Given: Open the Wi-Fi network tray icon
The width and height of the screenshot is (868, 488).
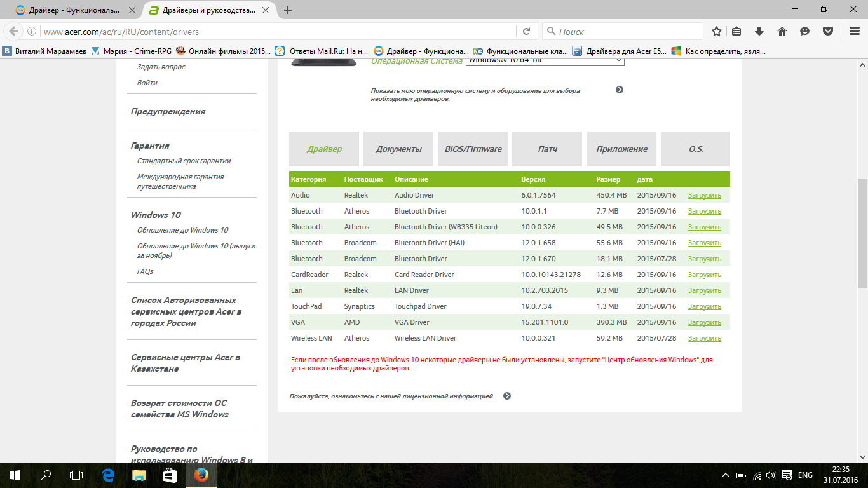Looking at the screenshot, I should [756, 475].
